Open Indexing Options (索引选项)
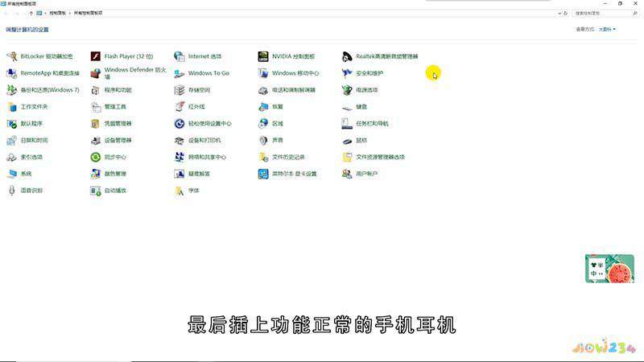This screenshot has width=644, height=362. coord(25,157)
